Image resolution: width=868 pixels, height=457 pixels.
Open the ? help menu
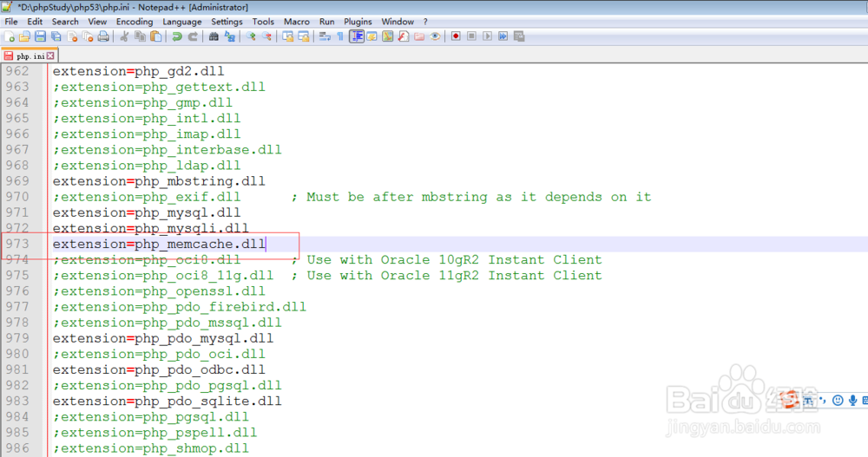[x=425, y=22]
